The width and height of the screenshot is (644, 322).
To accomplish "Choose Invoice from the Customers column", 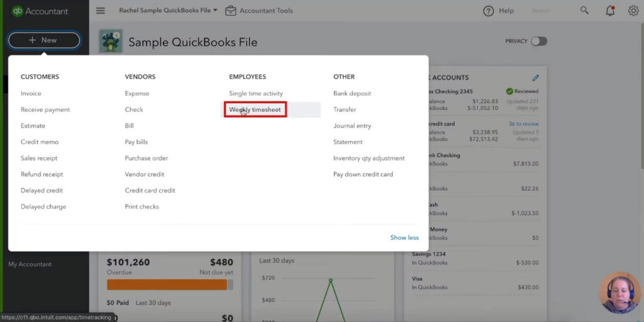I will pyautogui.click(x=31, y=94).
